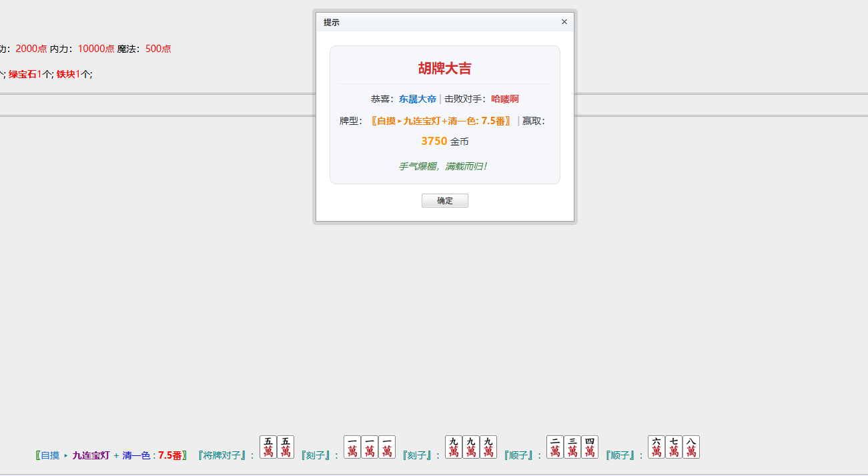
Task: Click the 3750 gold coin amount
Action: [434, 142]
